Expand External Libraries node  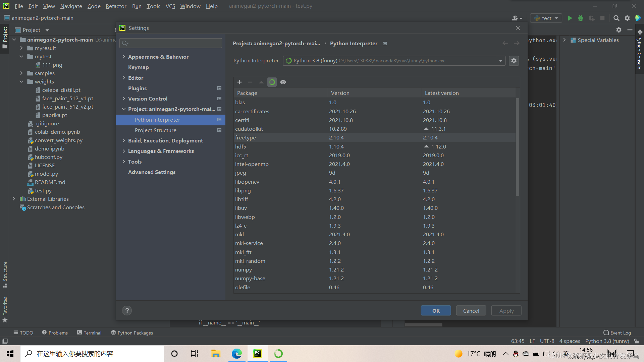pyautogui.click(x=14, y=199)
